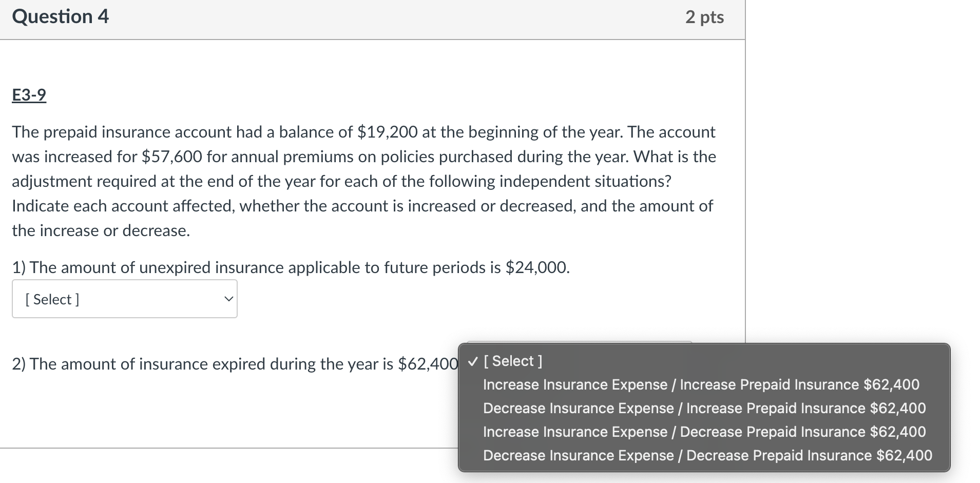
Task: Click the prepaid insurance paragraph text
Action: click(359, 181)
